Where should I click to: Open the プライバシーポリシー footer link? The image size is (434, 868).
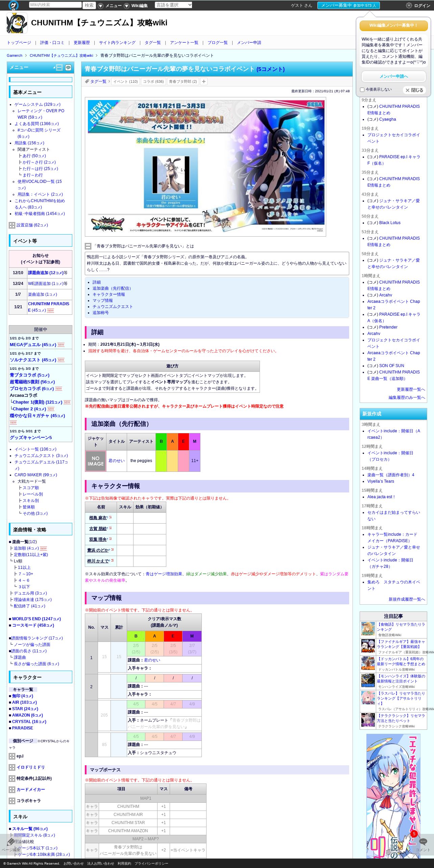tap(151, 863)
